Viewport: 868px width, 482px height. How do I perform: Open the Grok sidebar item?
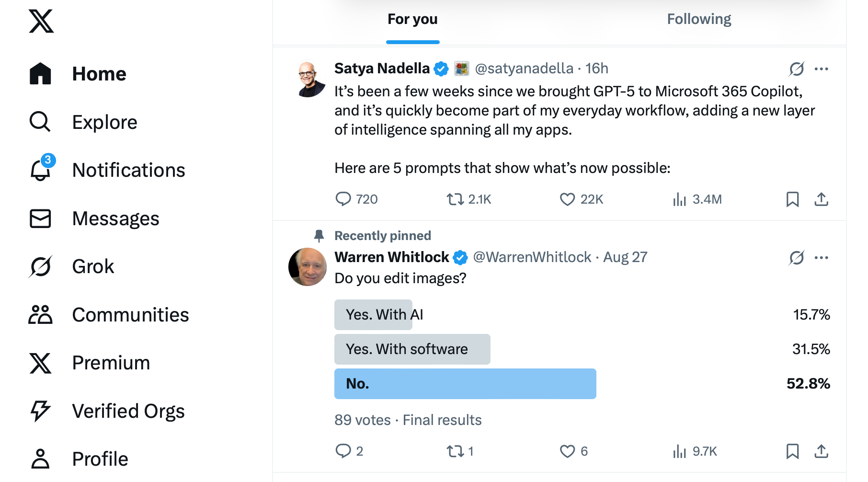click(72, 266)
